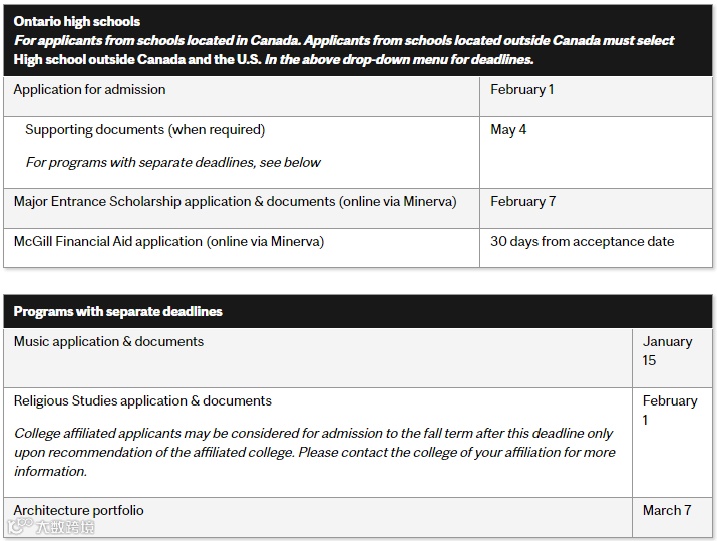
Task: Click the Application for admission row label
Action: [x=90, y=89]
